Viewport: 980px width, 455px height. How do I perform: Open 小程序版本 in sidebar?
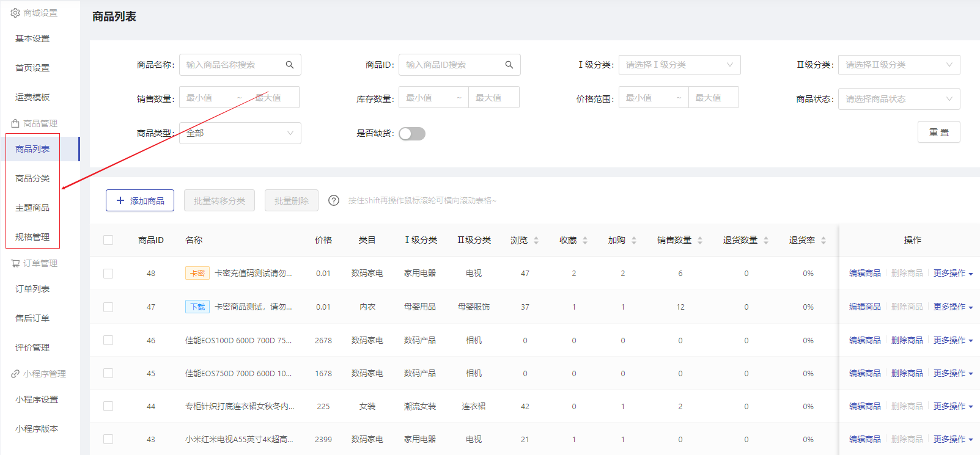pyautogui.click(x=37, y=429)
